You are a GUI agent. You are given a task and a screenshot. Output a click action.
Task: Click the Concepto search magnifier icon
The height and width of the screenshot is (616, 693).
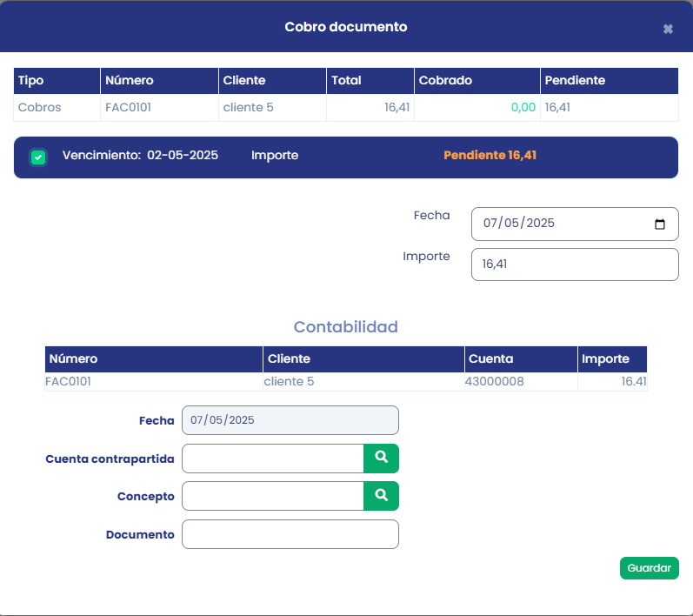click(x=381, y=496)
